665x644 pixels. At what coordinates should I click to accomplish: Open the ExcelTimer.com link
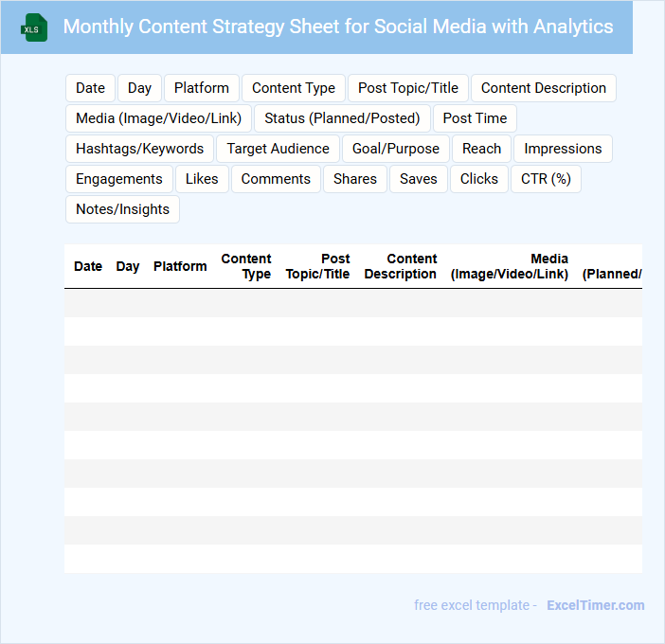(596, 605)
